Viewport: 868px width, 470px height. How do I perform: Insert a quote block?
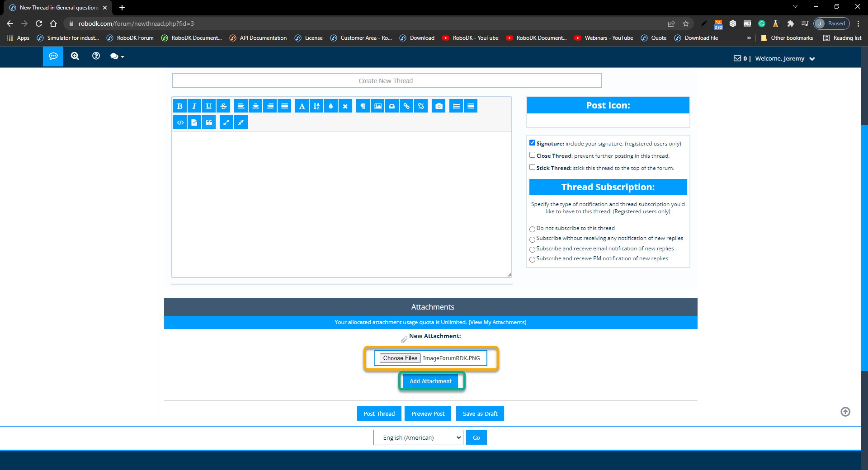[x=209, y=122]
